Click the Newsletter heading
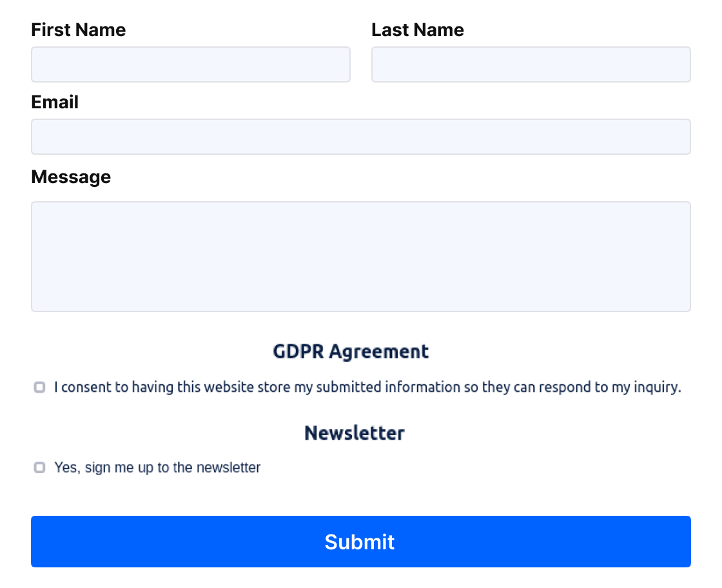The width and height of the screenshot is (722, 588). 355,433
